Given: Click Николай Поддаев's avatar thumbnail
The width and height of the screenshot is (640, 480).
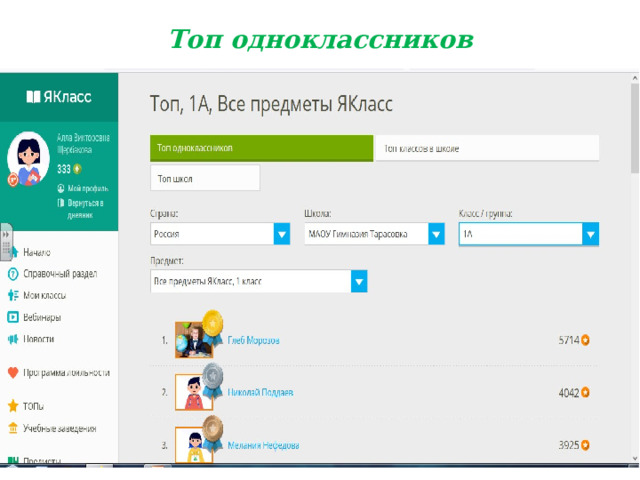Looking at the screenshot, I should click(193, 393).
